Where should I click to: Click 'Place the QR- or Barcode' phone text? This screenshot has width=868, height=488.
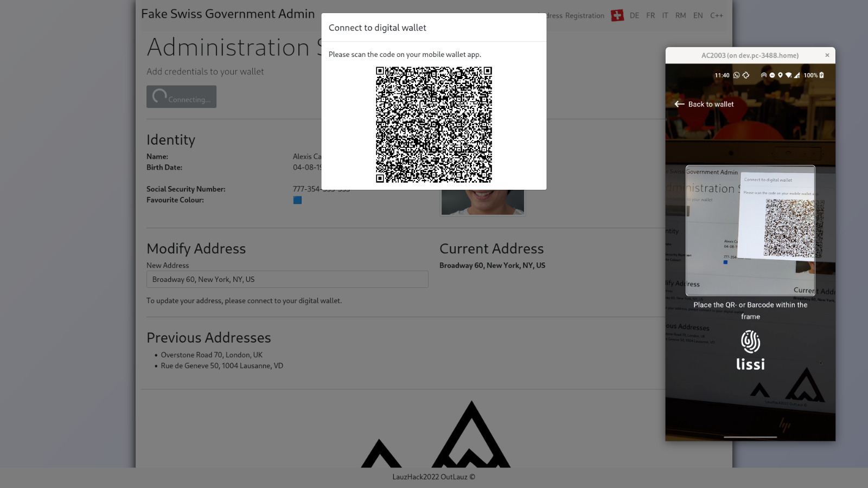(x=750, y=311)
